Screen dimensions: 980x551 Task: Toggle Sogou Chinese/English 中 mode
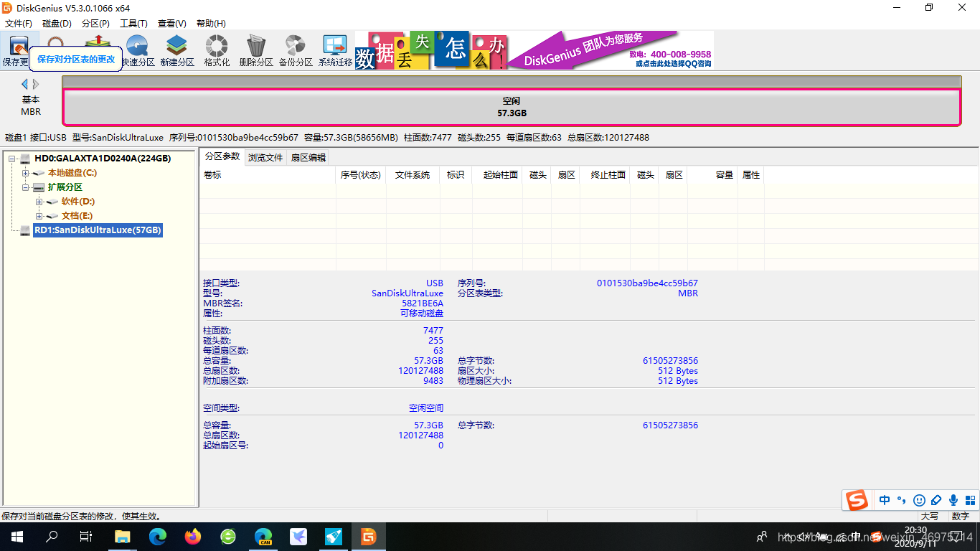885,500
